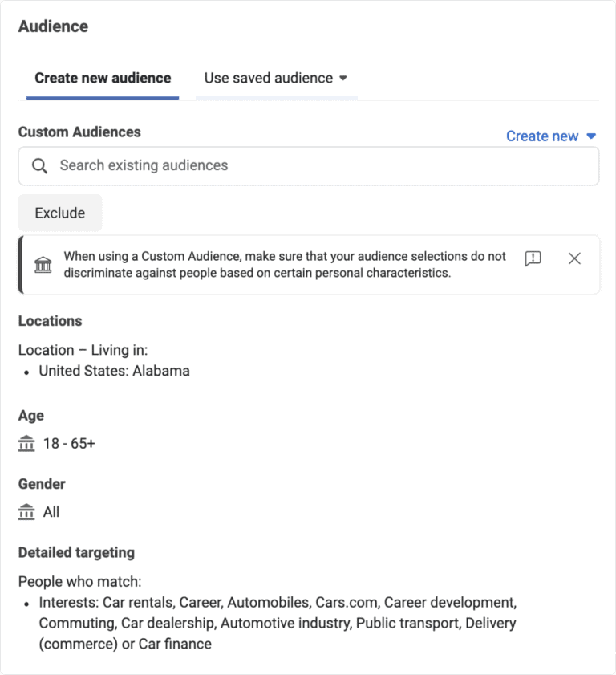Screen dimensions: 616x675
Task: Click the Audience panel title
Action: pyautogui.click(x=53, y=26)
